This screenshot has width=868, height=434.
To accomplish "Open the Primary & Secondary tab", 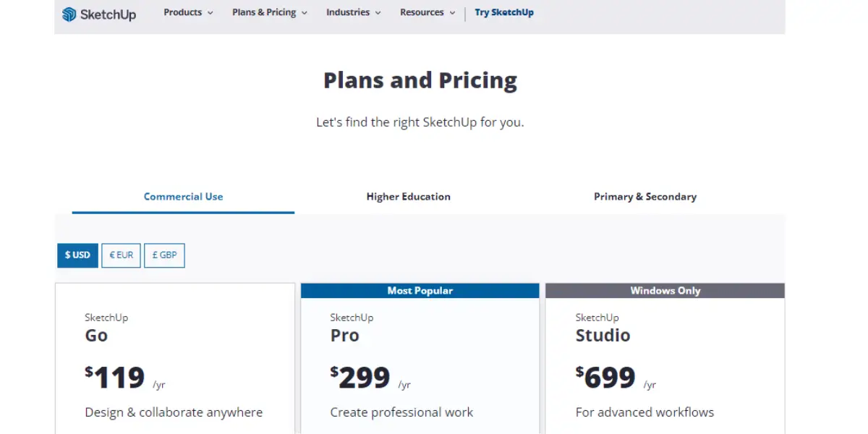I will (x=645, y=197).
